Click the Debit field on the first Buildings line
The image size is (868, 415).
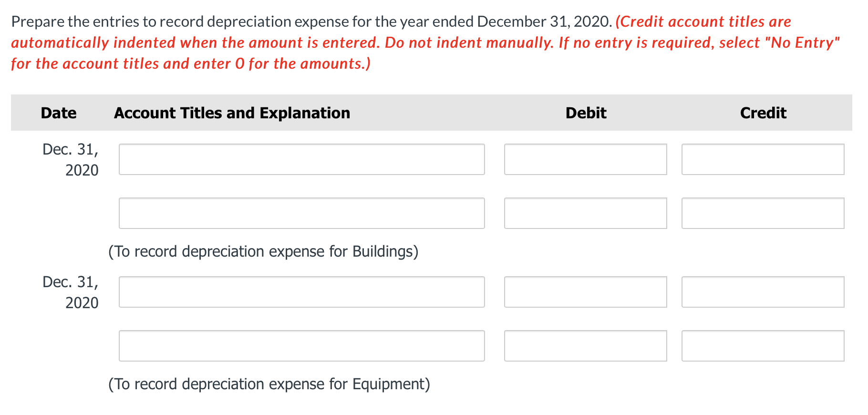(x=585, y=159)
